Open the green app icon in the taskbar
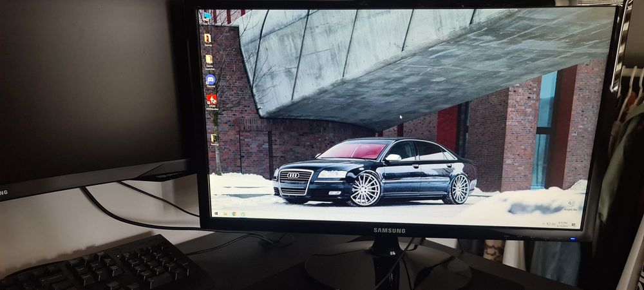Image resolution: width=644 pixels, height=290 pixels. coord(243,214)
